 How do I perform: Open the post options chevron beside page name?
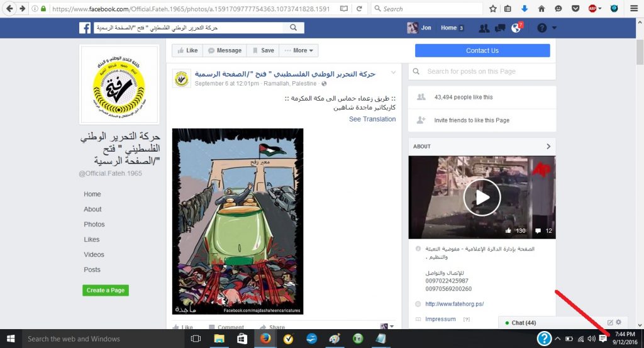coord(393,73)
